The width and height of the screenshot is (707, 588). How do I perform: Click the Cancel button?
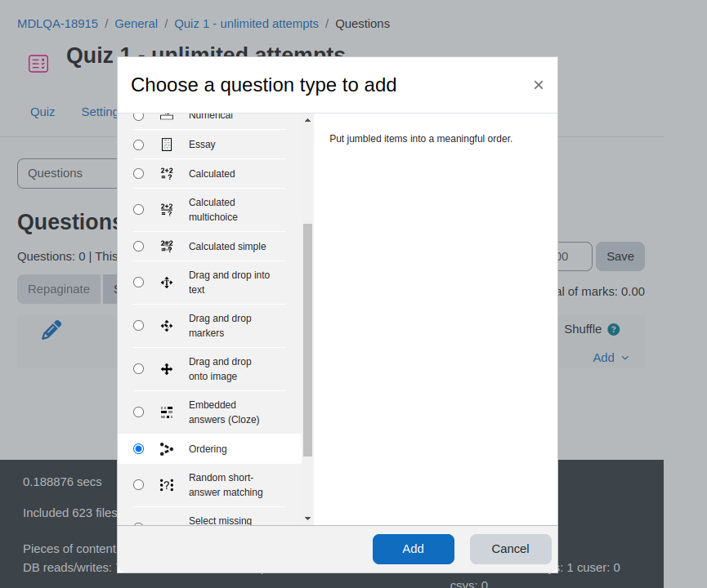click(x=510, y=549)
